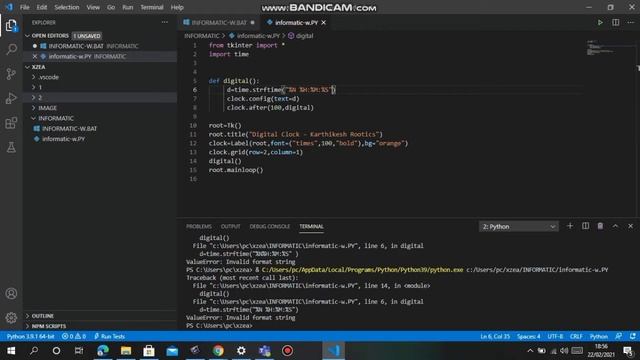
Task: Expand the .vscode folder
Action: 49,77
